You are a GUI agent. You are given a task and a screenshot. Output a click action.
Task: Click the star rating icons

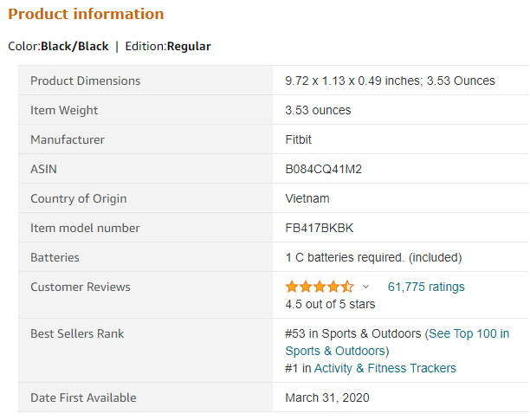(320, 287)
